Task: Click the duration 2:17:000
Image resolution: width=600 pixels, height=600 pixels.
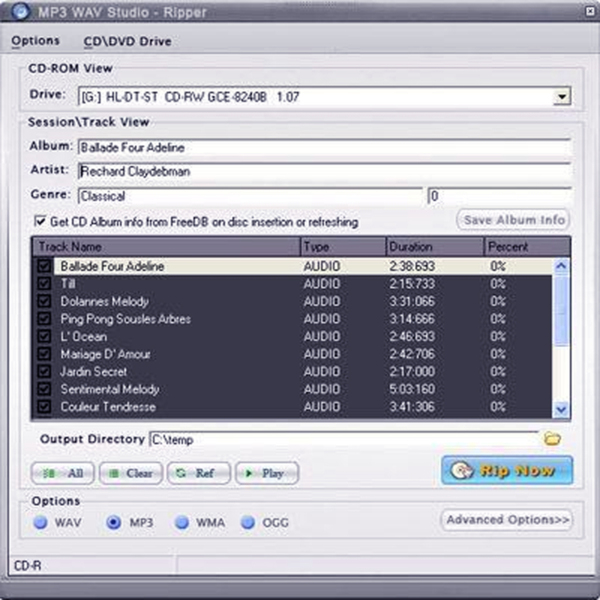Action: pyautogui.click(x=412, y=372)
